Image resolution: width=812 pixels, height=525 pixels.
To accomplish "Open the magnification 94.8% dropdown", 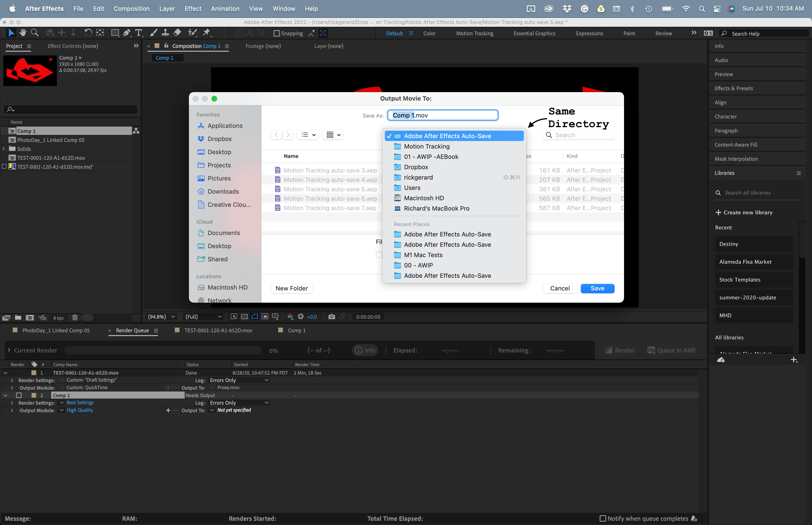I will [x=161, y=317].
